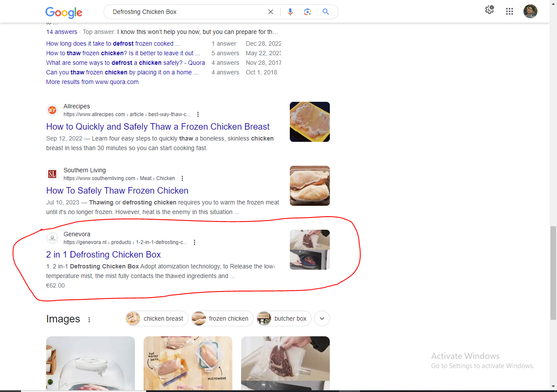Click the Google logo
This screenshot has height=392, width=557.
[64, 12]
